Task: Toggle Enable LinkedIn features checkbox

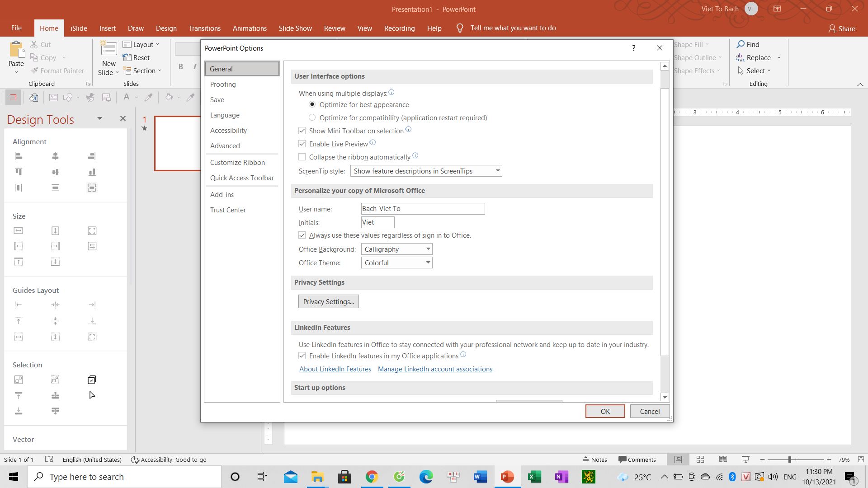Action: pyautogui.click(x=302, y=356)
